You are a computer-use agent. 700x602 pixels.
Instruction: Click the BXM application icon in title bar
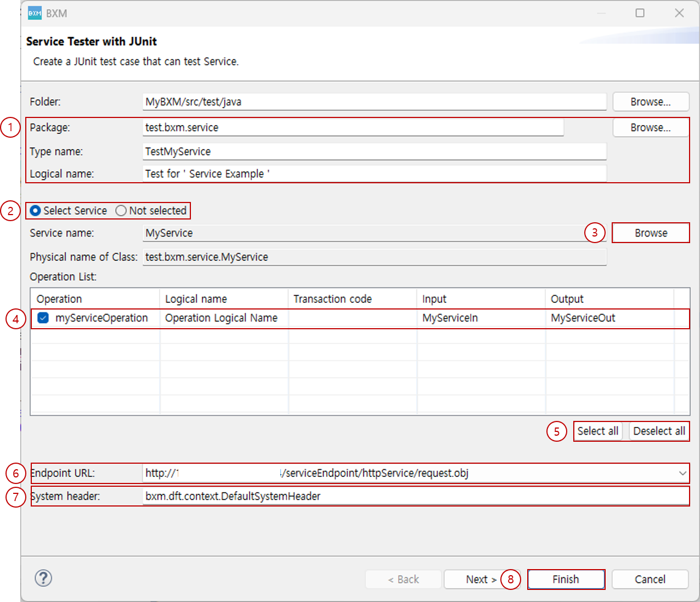pyautogui.click(x=33, y=13)
